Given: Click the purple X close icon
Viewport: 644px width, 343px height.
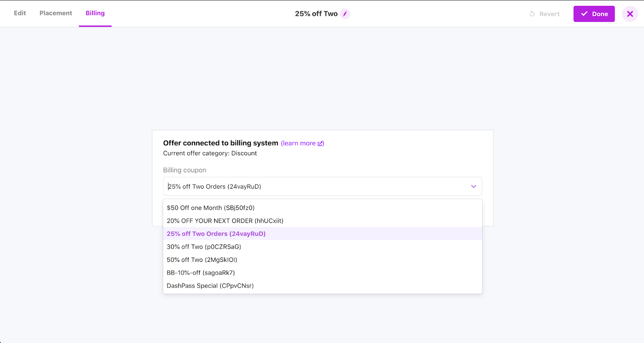Looking at the screenshot, I should click(630, 14).
